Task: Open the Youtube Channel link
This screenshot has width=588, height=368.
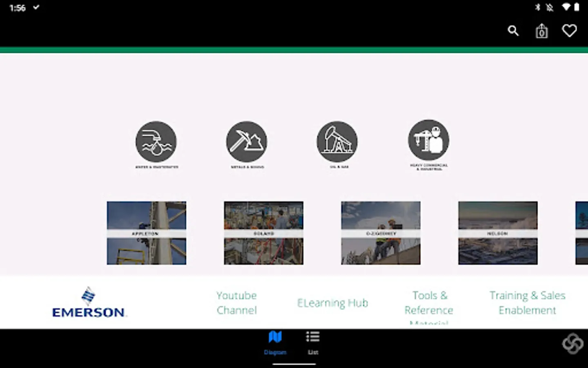Action: point(236,303)
